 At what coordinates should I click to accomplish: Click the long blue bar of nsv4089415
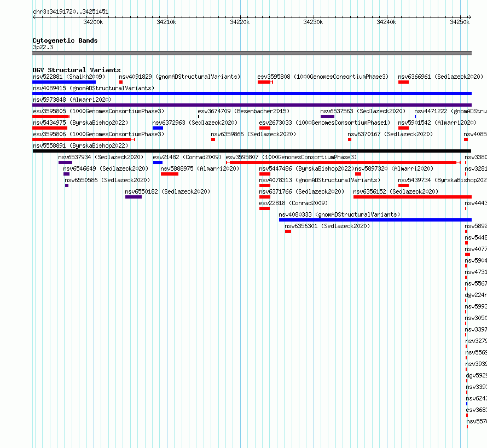[x=252, y=94]
